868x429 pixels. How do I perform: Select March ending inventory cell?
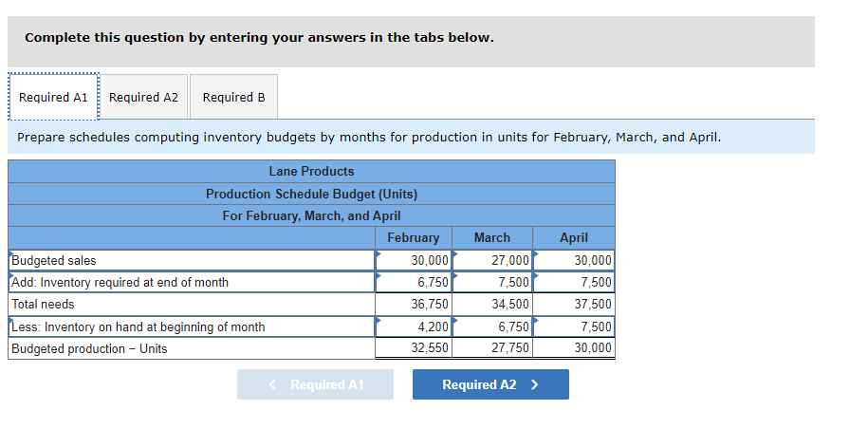pos(493,282)
